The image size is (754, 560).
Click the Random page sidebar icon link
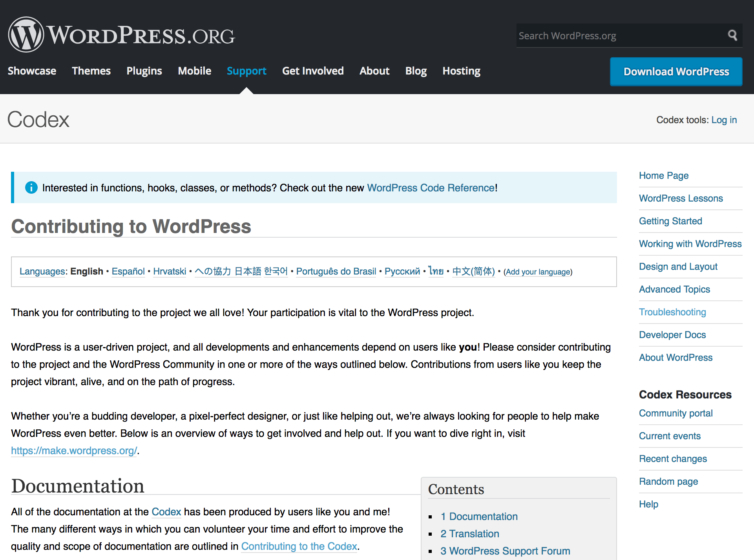tap(669, 482)
